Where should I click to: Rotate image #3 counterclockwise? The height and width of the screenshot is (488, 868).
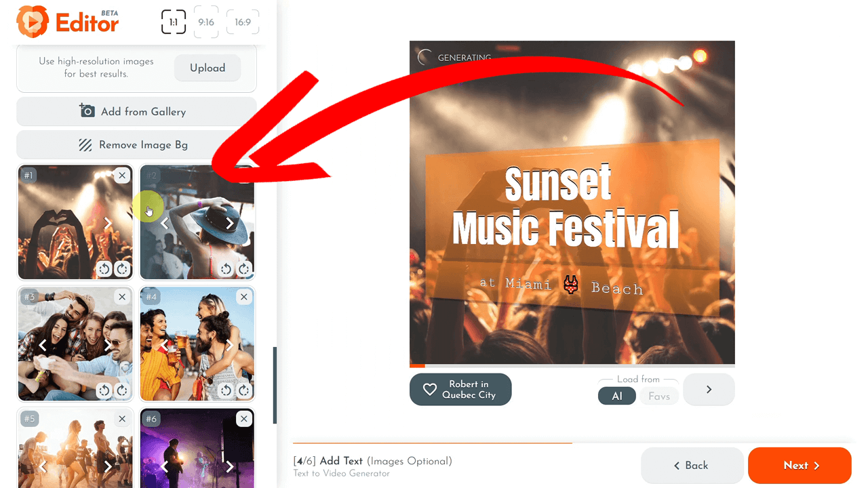click(x=104, y=390)
